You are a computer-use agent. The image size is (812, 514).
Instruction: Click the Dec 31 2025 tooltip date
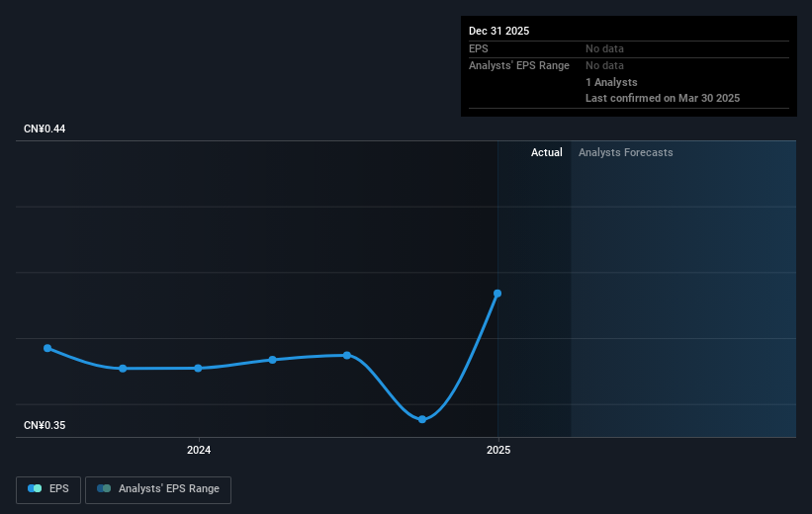pos(498,31)
